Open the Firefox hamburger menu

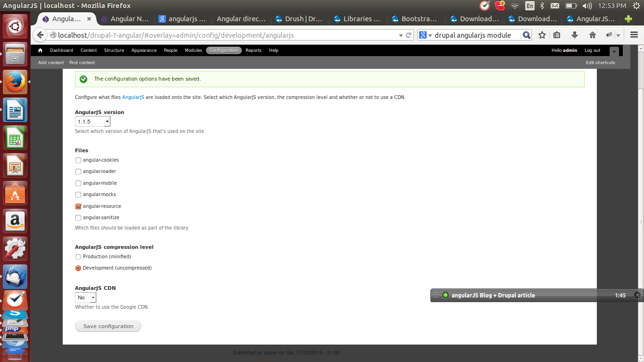tap(634, 35)
